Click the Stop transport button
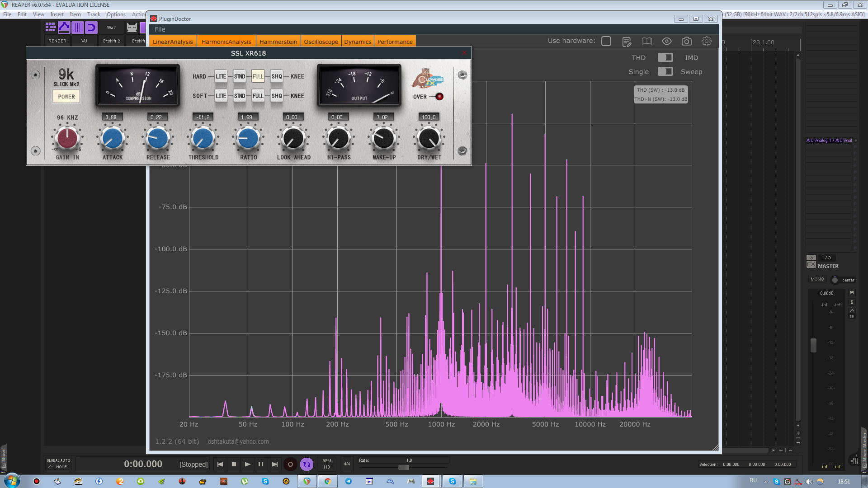The width and height of the screenshot is (868, 488). pyautogui.click(x=234, y=464)
